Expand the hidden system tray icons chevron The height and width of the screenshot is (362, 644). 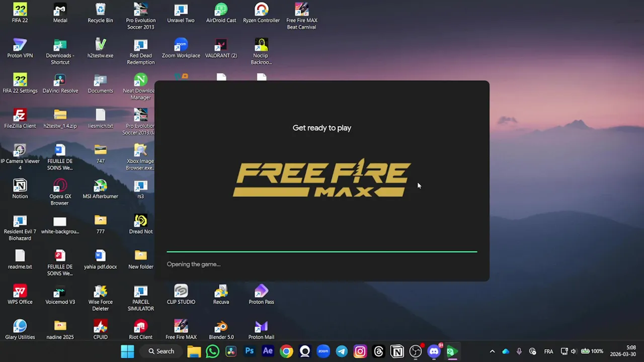pos(492,351)
